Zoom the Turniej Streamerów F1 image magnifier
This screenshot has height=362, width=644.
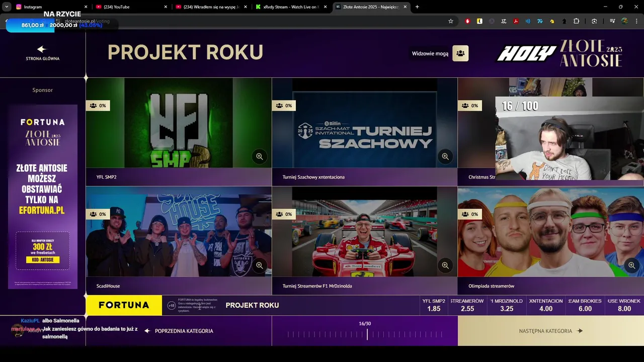pyautogui.click(x=445, y=265)
